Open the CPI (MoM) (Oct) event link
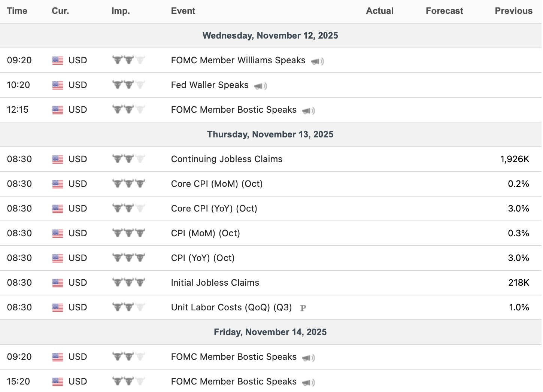Screen dimensions: 543x392 point(205,233)
